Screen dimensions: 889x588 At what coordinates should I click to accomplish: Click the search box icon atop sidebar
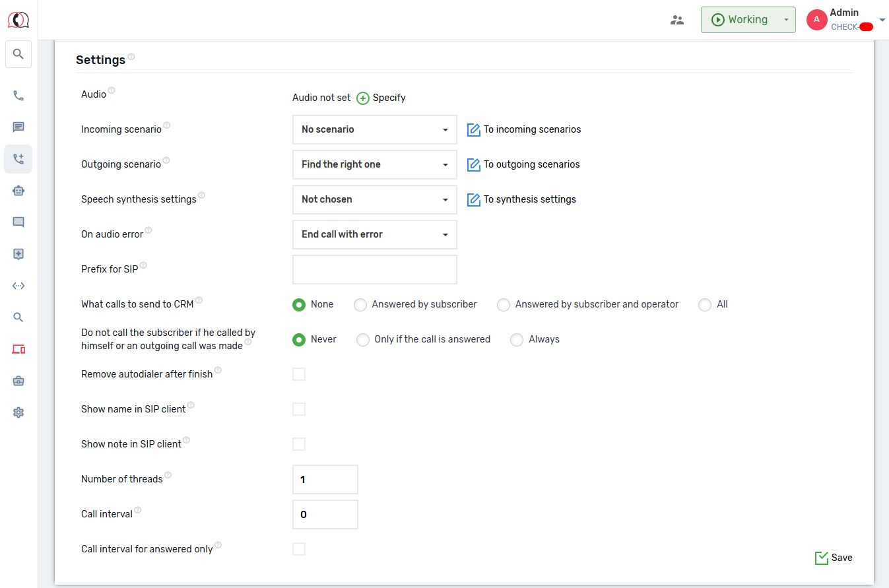(18, 54)
